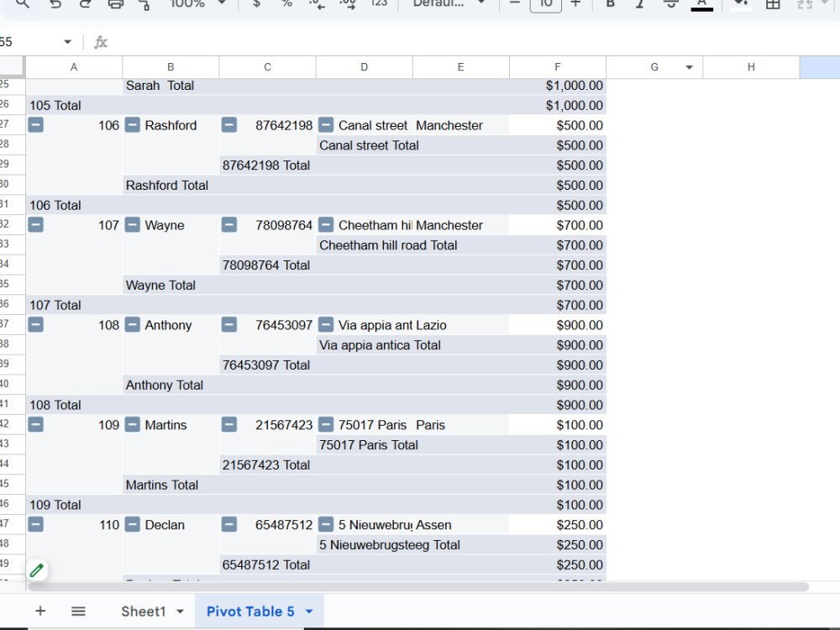Activate the Paint format tool
Image resolution: width=840 pixels, height=630 pixels.
[144, 4]
